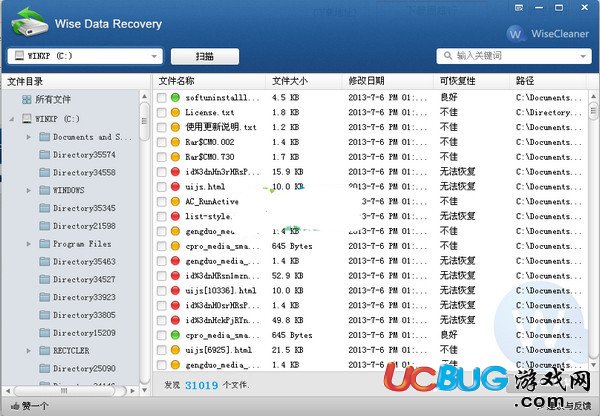600x416 pixels.
Task: Click the red status dot for uijs[10336].html
Action: [175, 291]
